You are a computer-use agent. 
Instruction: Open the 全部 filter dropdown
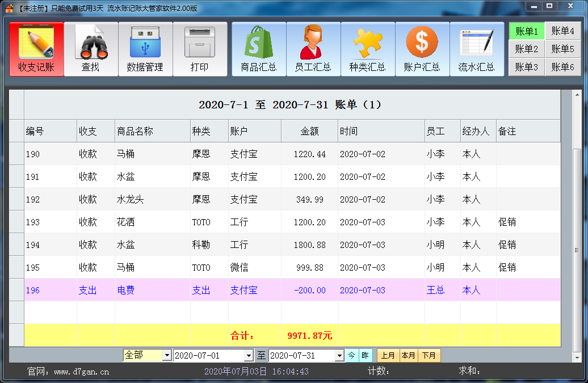pos(167,355)
